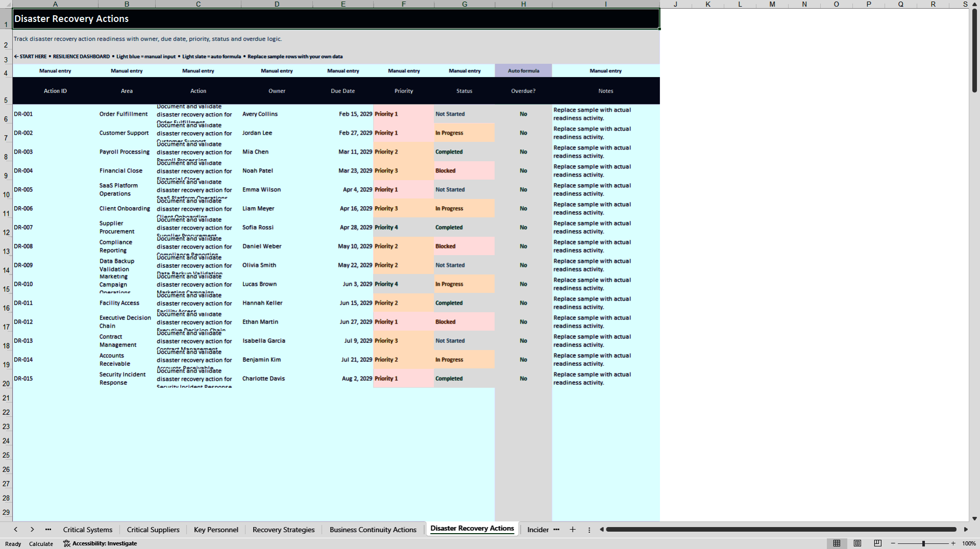Adjust the zoom slider handle
The width and height of the screenshot is (980, 549).
click(923, 543)
